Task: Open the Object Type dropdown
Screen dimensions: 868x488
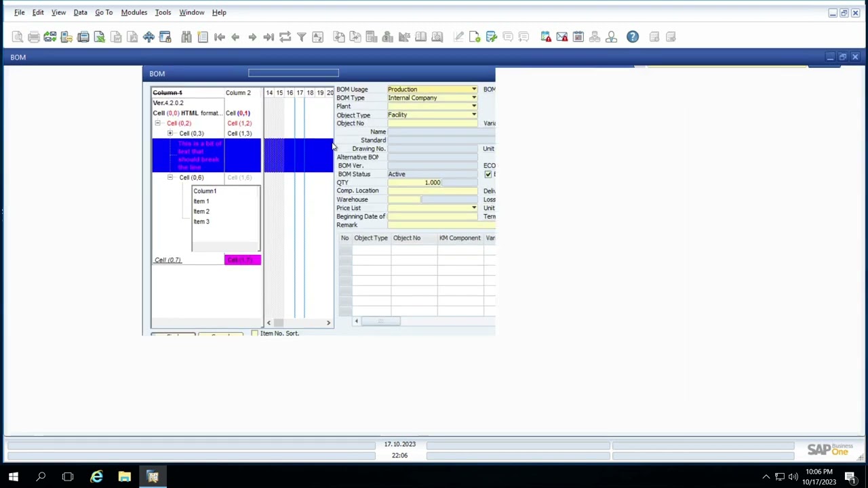Action: pyautogui.click(x=473, y=115)
